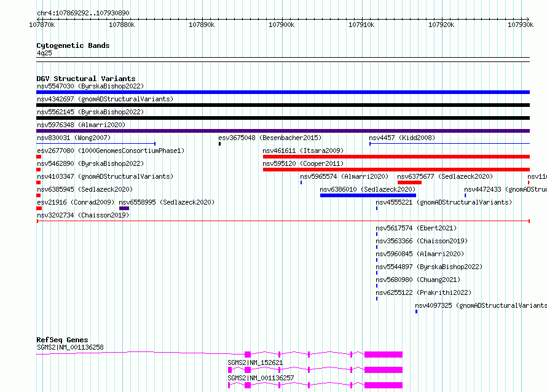
Task: Click esv21916 (Conrad2009) variant label
Action: point(76,202)
